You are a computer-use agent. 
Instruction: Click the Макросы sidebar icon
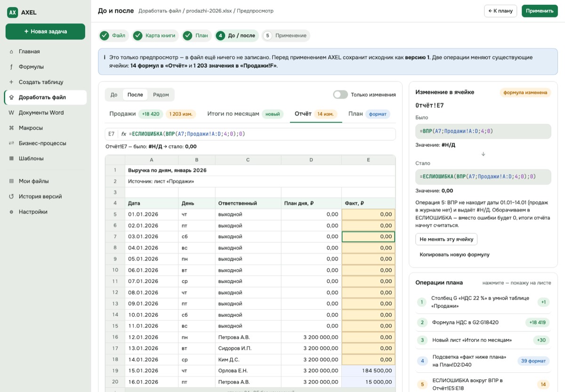point(11,128)
